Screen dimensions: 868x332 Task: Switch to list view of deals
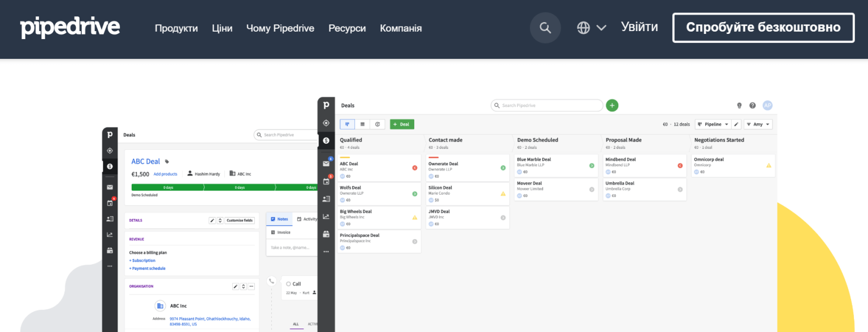click(x=361, y=124)
